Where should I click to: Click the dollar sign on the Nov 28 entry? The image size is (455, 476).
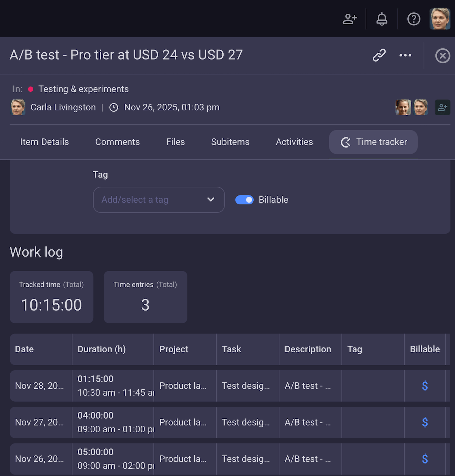pyautogui.click(x=425, y=386)
